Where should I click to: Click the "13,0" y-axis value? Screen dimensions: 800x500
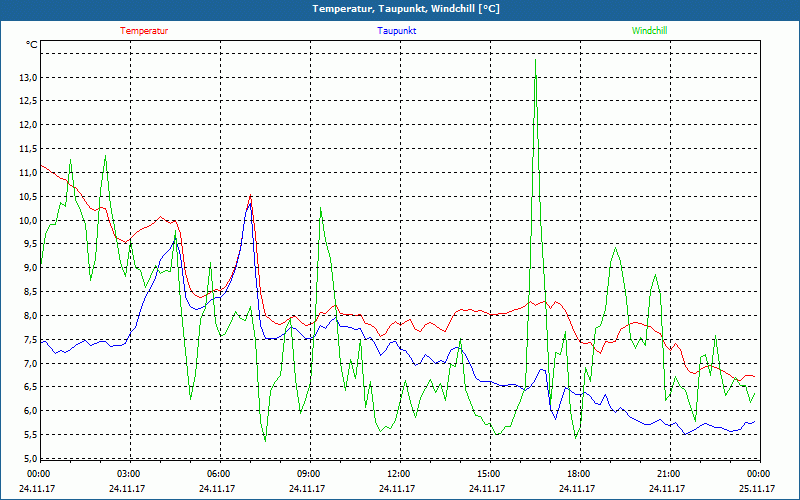pos(29,78)
